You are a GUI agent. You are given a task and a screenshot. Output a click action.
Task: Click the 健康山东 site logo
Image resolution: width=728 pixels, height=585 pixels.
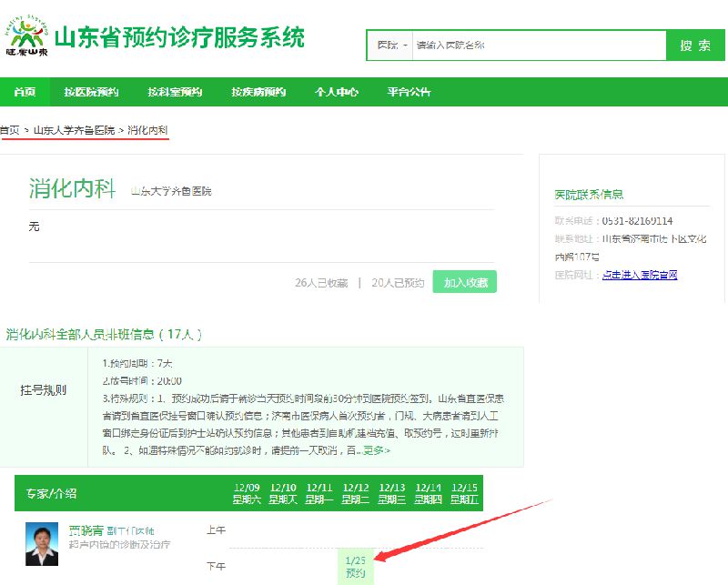coord(27,35)
